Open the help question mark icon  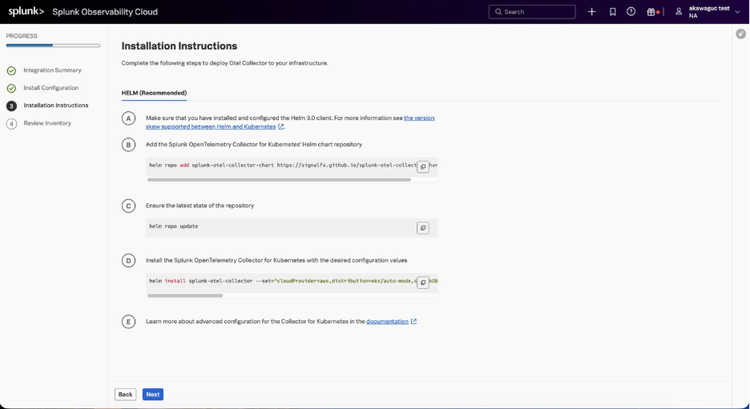click(x=631, y=11)
